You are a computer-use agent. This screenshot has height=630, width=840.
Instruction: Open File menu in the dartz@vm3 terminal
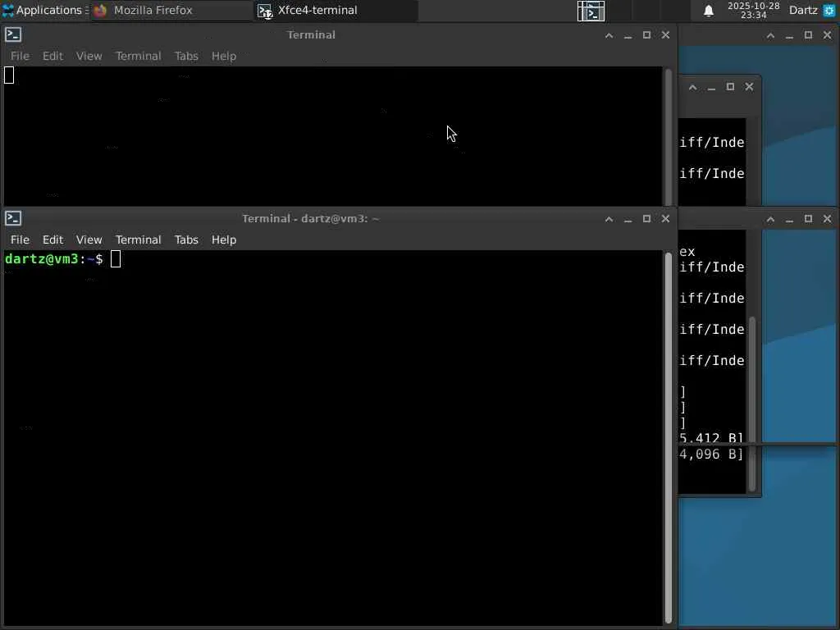[x=20, y=240]
